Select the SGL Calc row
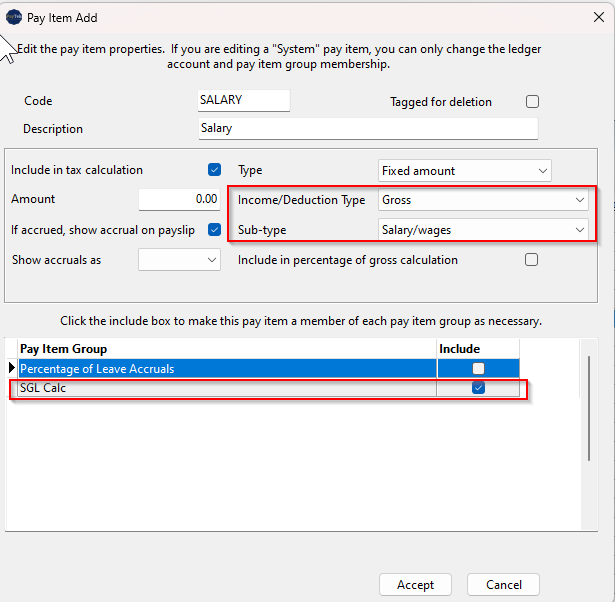The width and height of the screenshot is (615, 602). (269, 387)
